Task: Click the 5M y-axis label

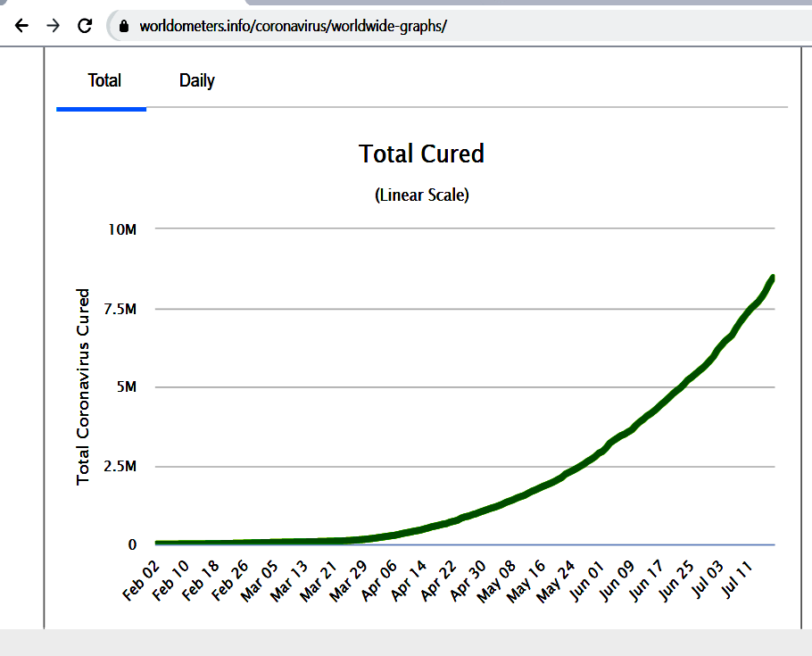Action: coord(127,387)
